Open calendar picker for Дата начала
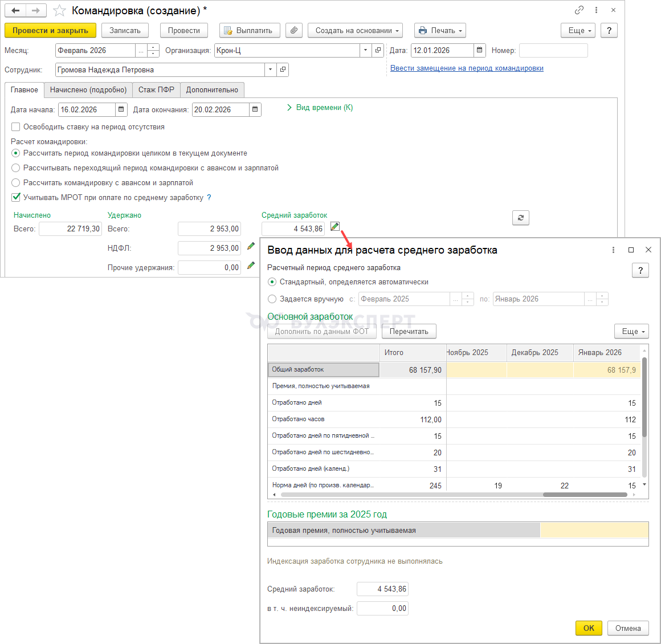Image resolution: width=661 pixels, height=644 pixels. click(x=121, y=109)
